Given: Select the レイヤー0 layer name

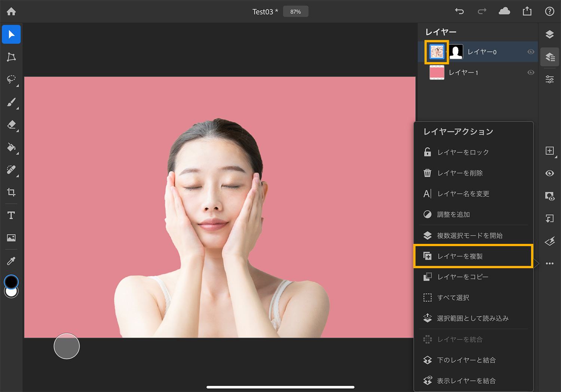Looking at the screenshot, I should coord(482,52).
